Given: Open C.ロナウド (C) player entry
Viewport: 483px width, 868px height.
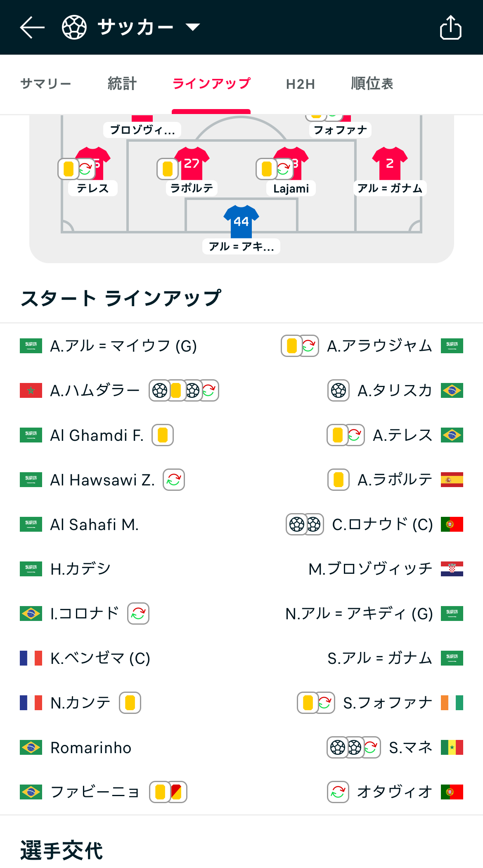Looking at the screenshot, I should (x=383, y=524).
